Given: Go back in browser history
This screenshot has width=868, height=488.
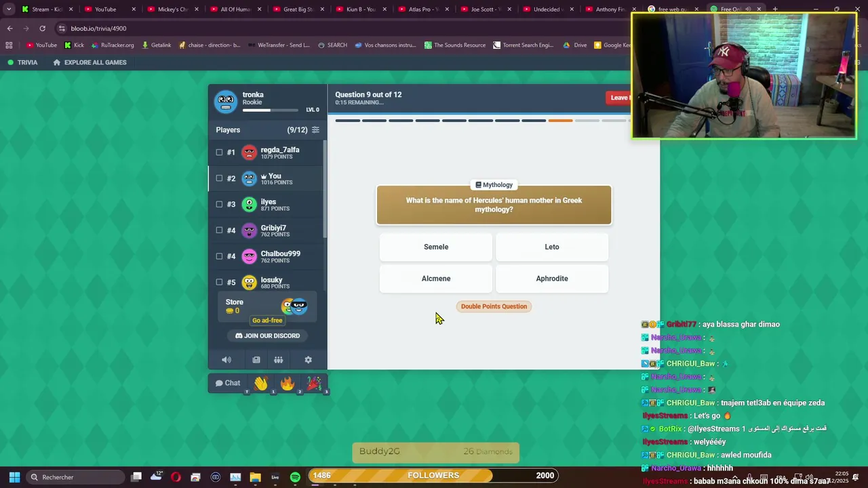Looking at the screenshot, I should (x=9, y=28).
